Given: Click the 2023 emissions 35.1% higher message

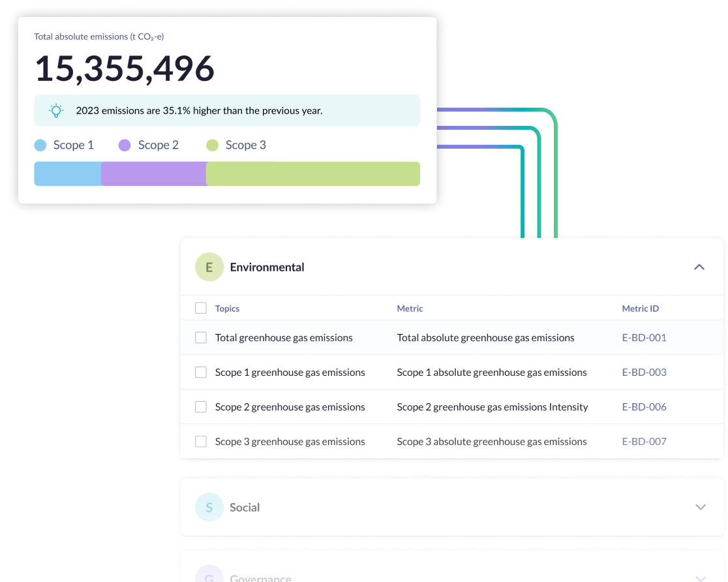Looking at the screenshot, I should [199, 110].
